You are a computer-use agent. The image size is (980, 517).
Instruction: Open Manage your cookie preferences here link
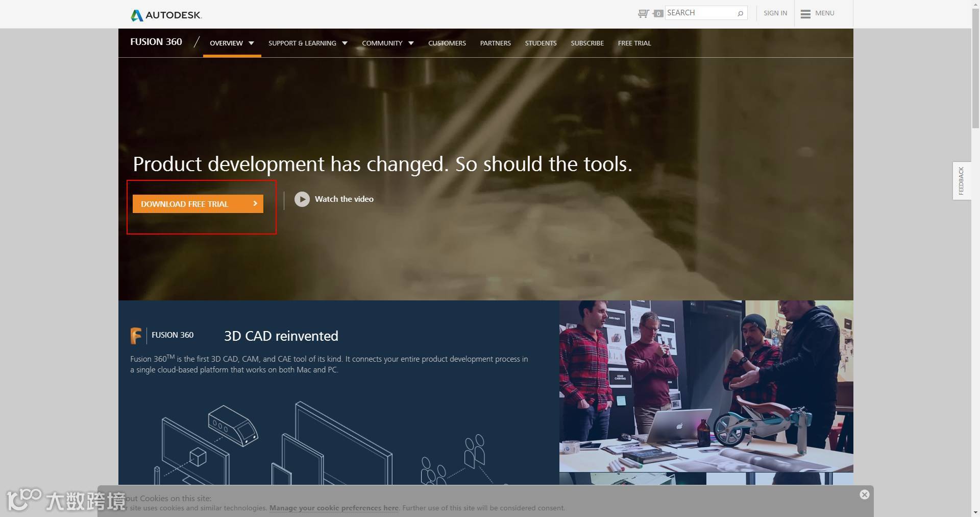(334, 508)
